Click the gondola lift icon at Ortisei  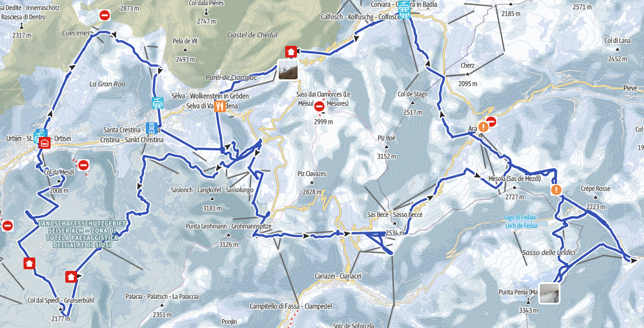[x=41, y=135]
